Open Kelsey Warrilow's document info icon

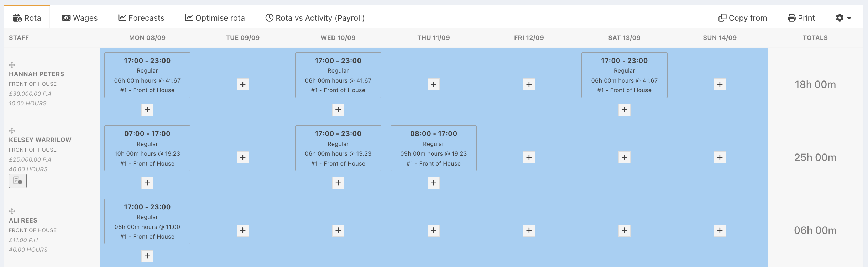click(x=18, y=181)
